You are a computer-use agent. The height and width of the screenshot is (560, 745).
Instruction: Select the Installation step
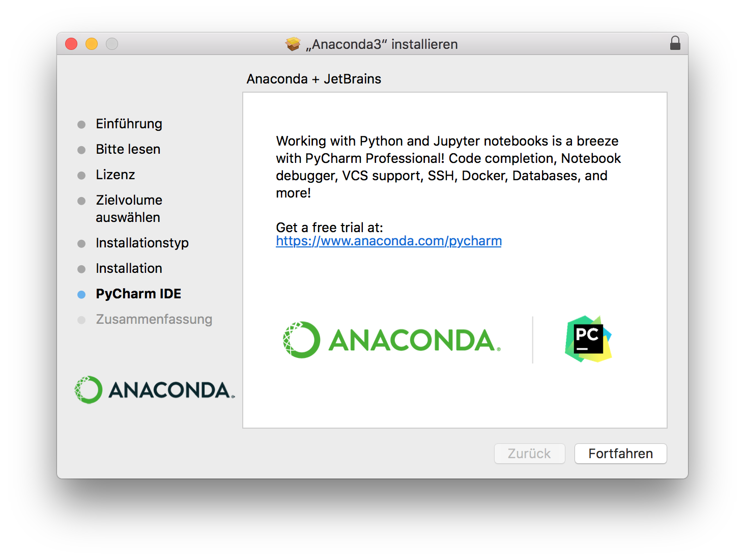point(129,268)
